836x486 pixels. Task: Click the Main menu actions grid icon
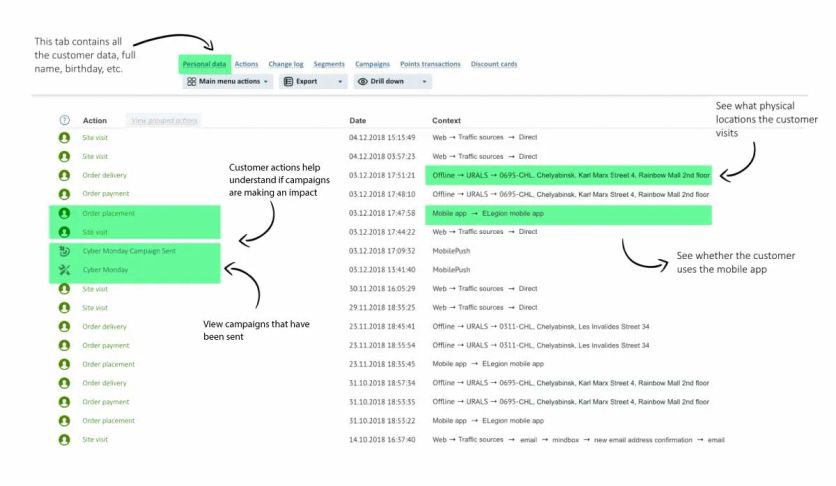(x=191, y=82)
